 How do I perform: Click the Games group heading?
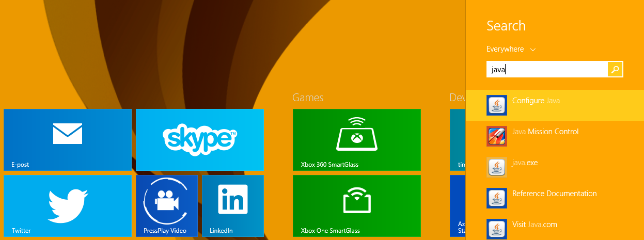[308, 97]
